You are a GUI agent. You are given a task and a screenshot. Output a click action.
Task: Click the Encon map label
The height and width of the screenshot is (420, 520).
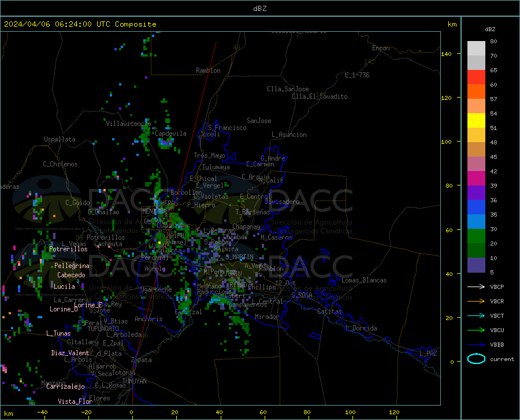click(381, 48)
